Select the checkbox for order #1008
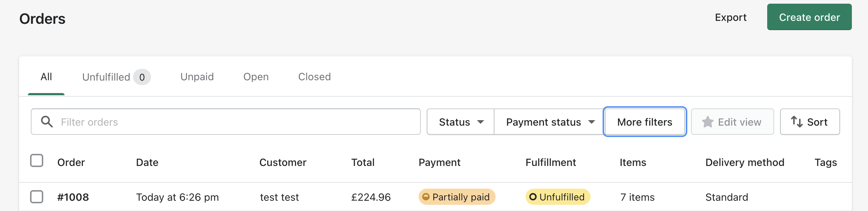Screen dimensions: 868x211 click(37, 197)
